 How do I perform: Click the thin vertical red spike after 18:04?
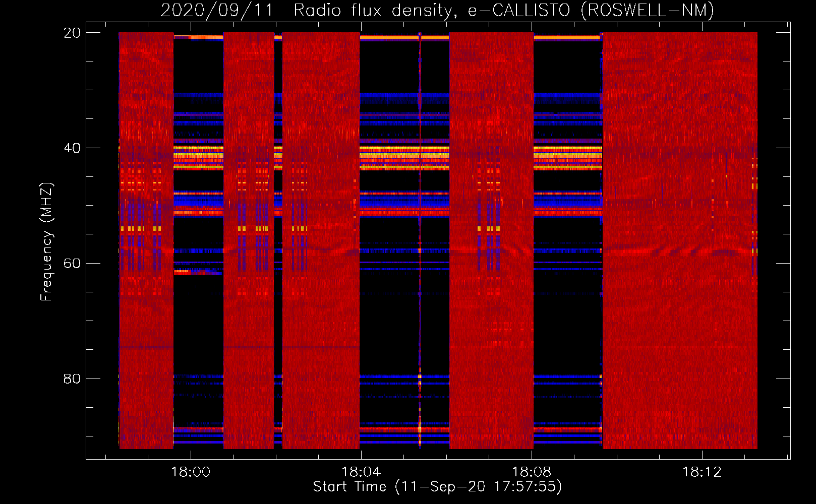[420, 240]
